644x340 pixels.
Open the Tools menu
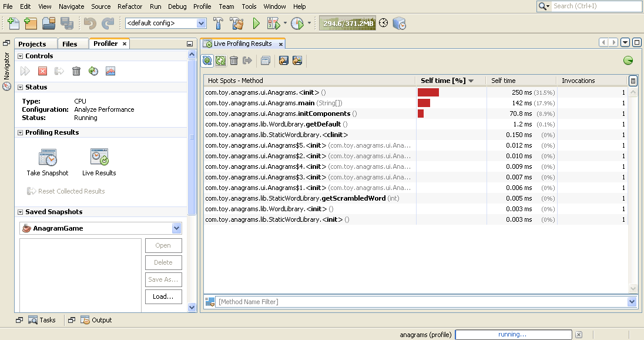click(x=249, y=6)
